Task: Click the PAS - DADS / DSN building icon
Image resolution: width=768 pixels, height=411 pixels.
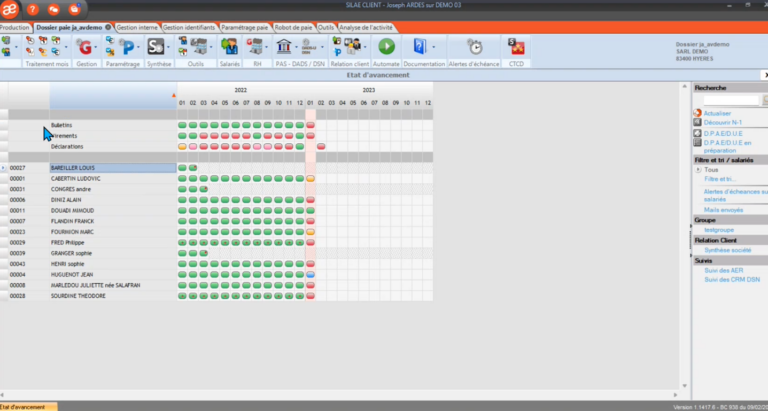Action: [285, 46]
